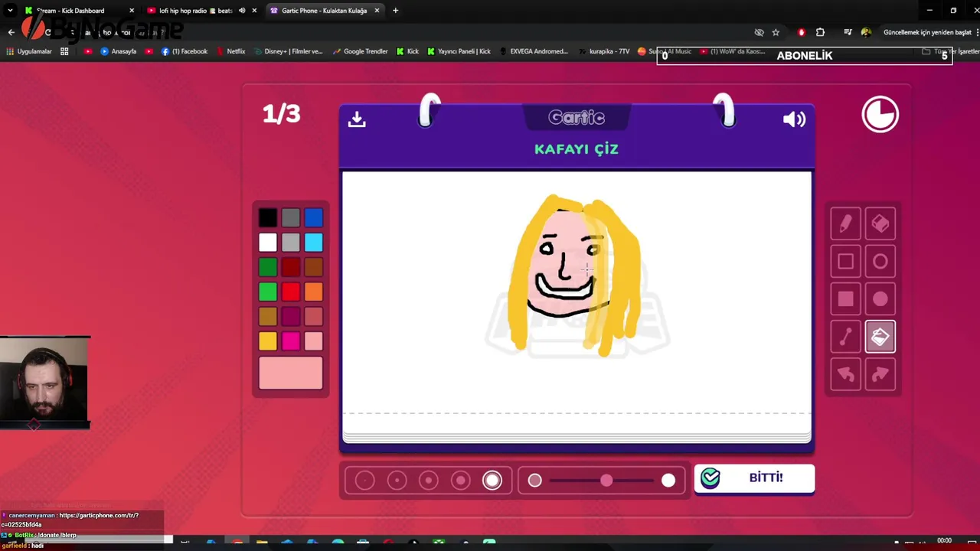Choose the filled rectangle shape tool
The height and width of the screenshot is (551, 980).
pyautogui.click(x=846, y=299)
